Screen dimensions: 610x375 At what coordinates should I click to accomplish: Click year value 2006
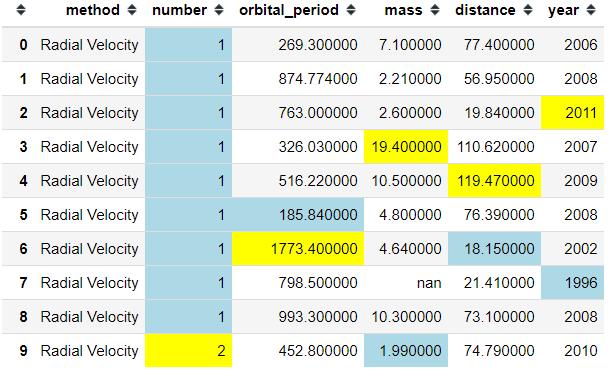click(581, 45)
